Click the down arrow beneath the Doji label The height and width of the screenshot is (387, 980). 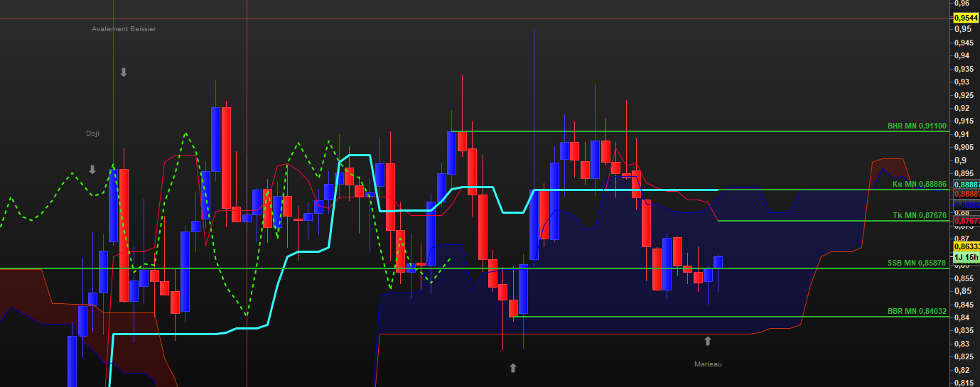(x=92, y=170)
